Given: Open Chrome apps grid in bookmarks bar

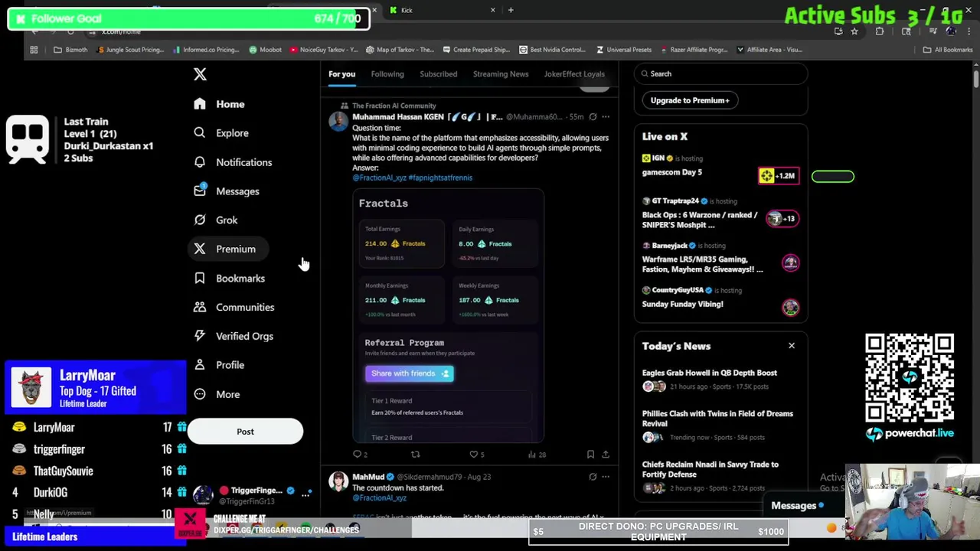Looking at the screenshot, I should pyautogui.click(x=34, y=50).
